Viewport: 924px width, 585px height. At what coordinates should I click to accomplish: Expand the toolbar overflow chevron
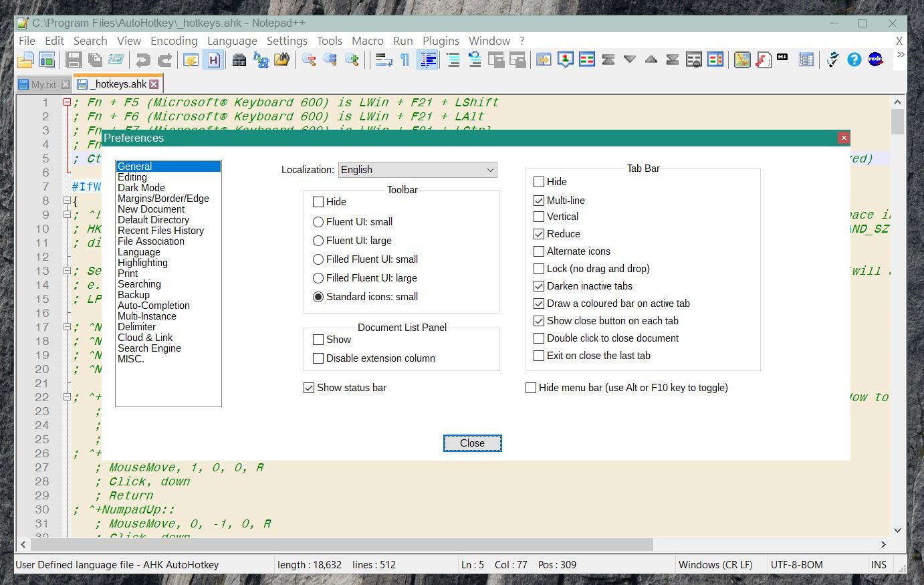click(x=901, y=55)
